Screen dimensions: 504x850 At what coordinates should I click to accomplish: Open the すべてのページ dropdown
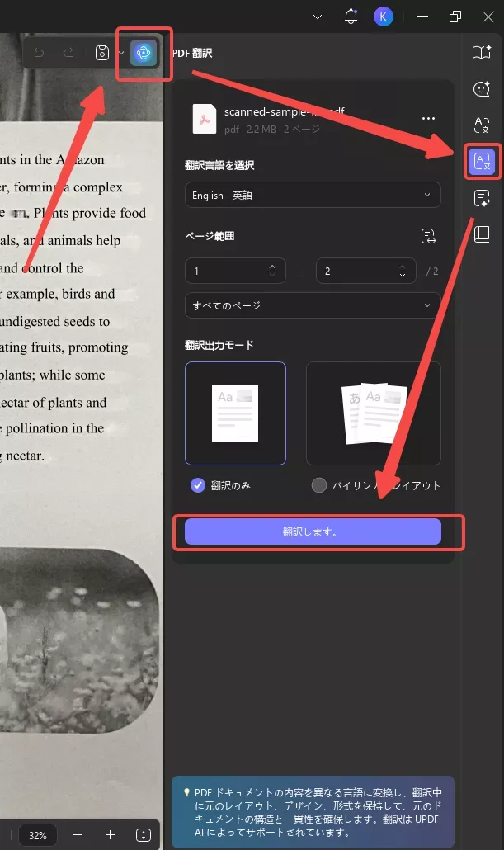pos(313,305)
